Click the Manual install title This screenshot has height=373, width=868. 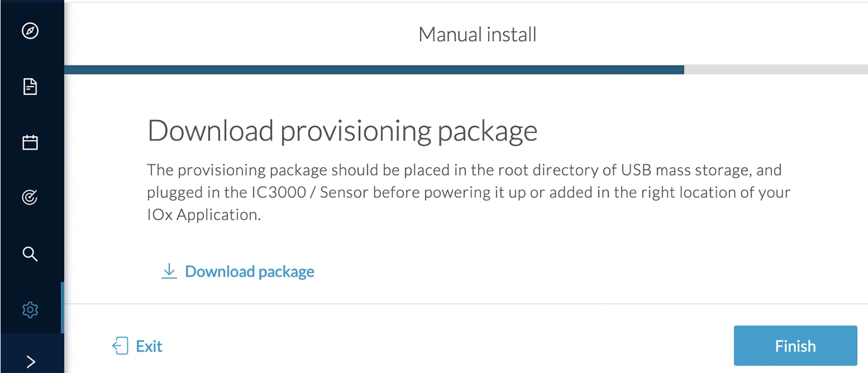pos(478,34)
